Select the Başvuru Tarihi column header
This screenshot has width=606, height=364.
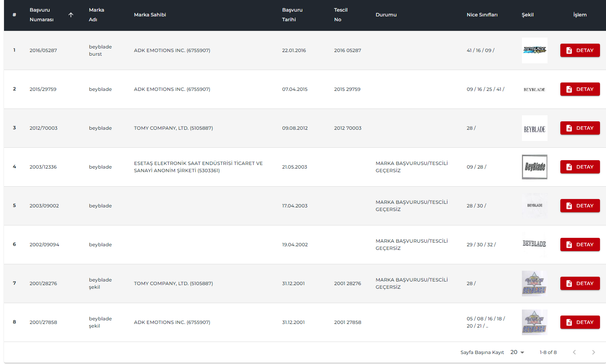292,15
